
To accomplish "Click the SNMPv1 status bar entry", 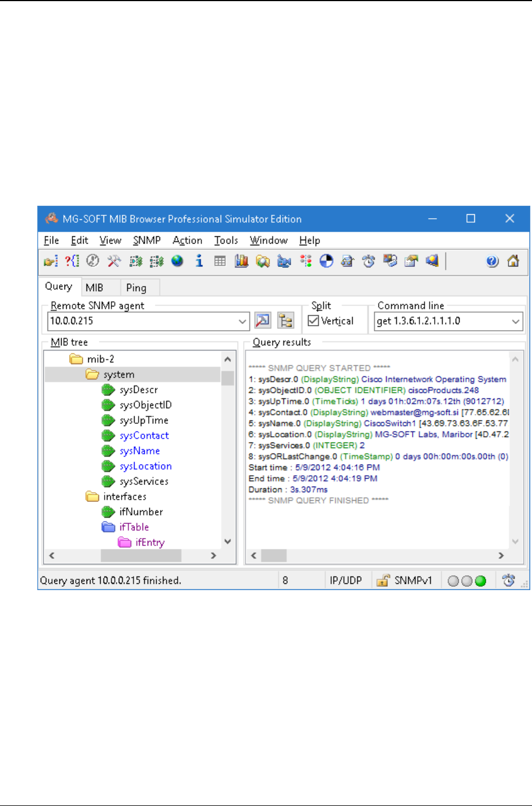I will [413, 580].
